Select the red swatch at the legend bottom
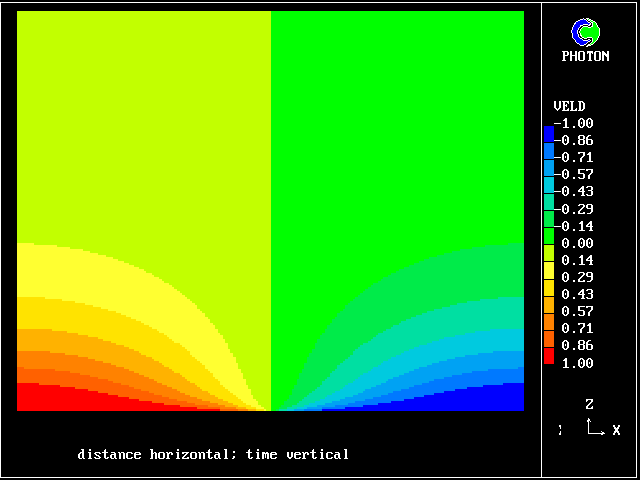Image resolution: width=640 pixels, height=480 pixels. click(x=548, y=354)
